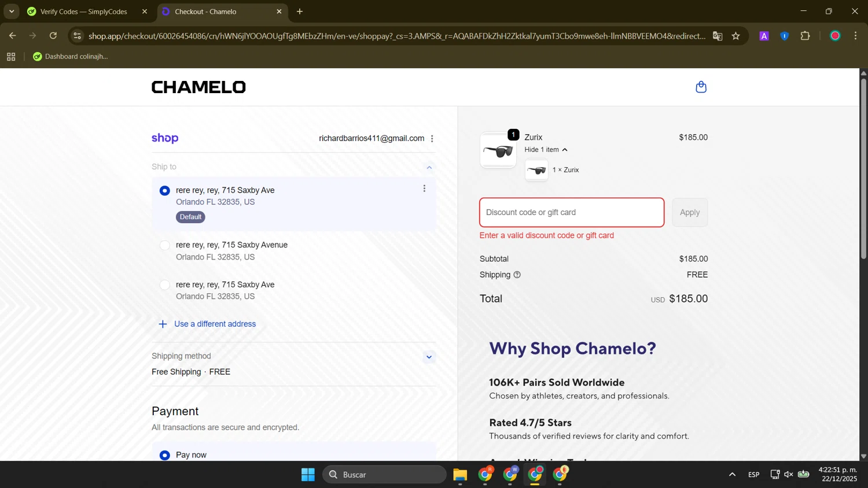Click the richardbarrios411@gmail.com email text
868x488 pixels.
pos(372,139)
